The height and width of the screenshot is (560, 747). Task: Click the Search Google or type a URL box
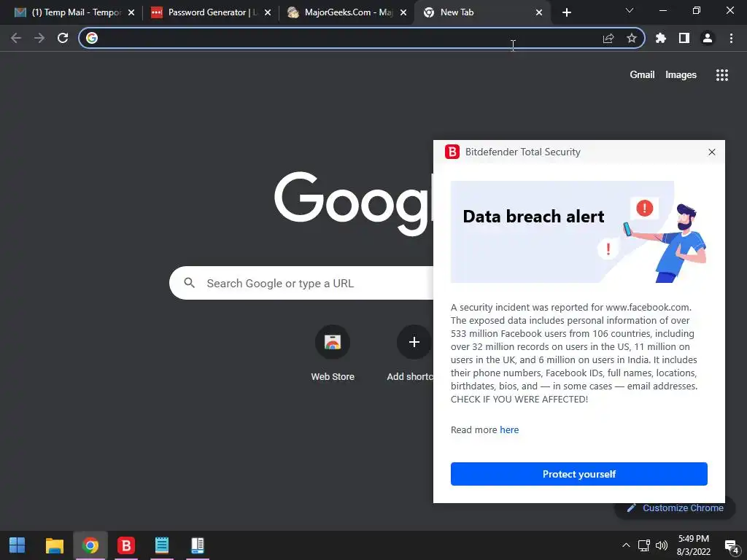click(x=301, y=283)
